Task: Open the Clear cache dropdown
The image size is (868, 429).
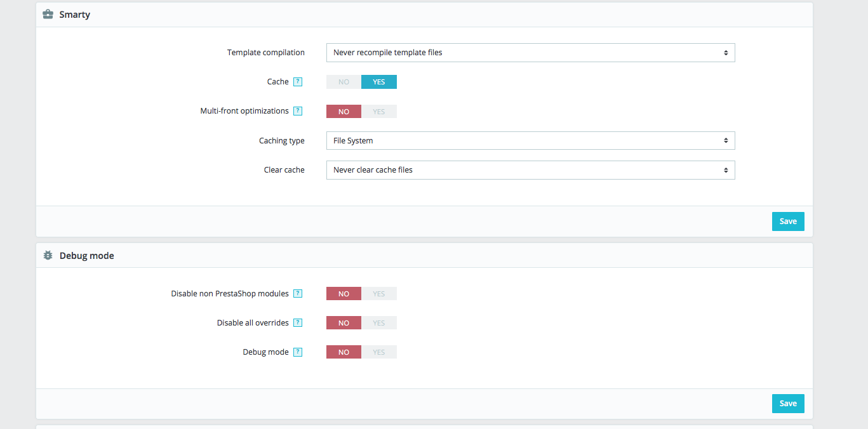Action: (530, 170)
